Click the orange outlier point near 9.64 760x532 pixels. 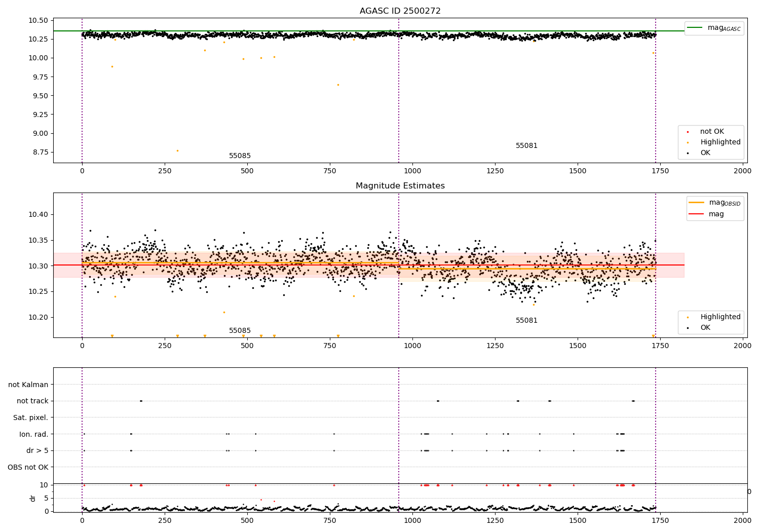[338, 85]
